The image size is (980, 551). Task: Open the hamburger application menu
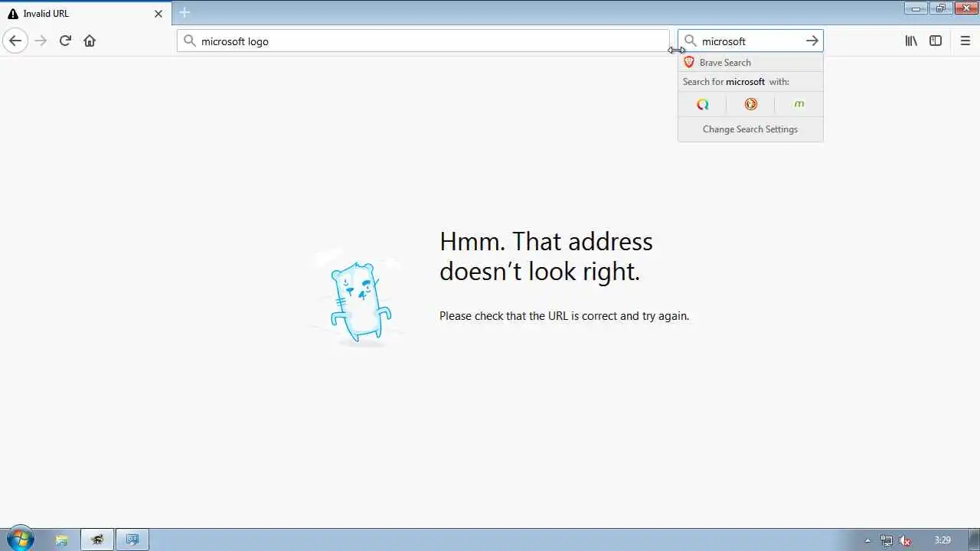click(965, 41)
